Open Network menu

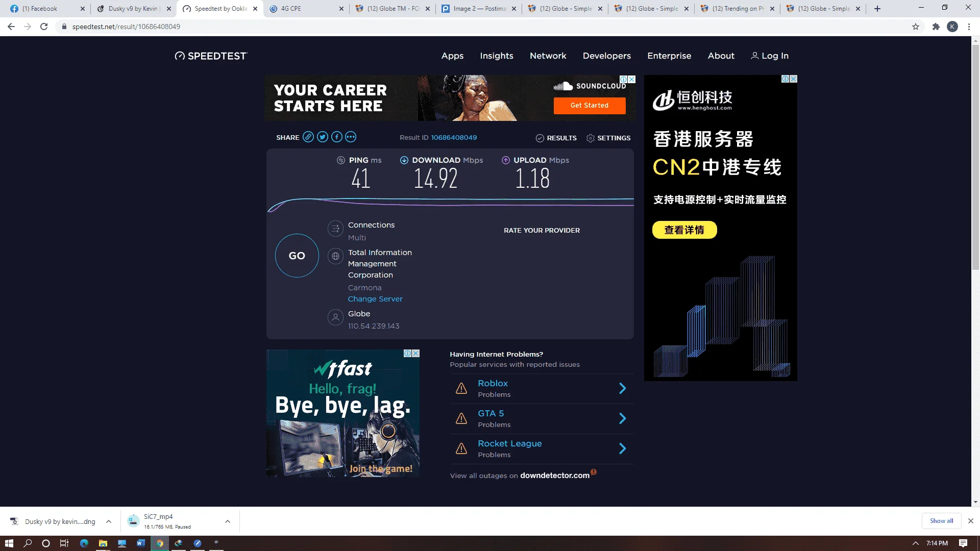tap(548, 56)
